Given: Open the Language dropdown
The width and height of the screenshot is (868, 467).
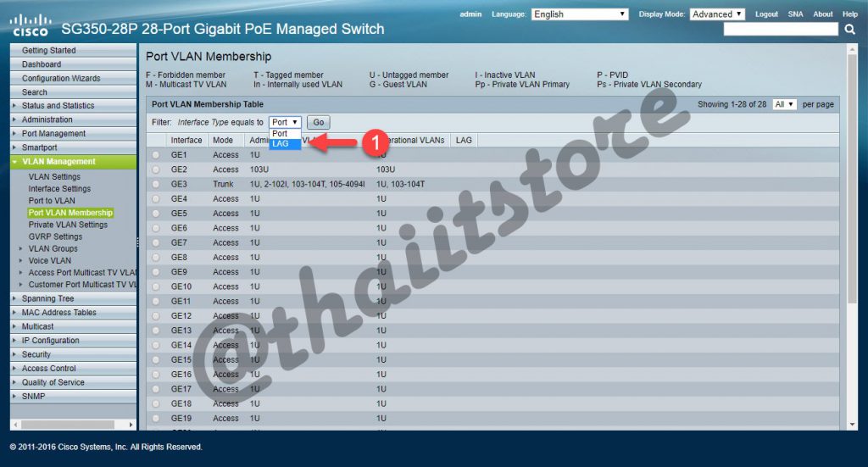Looking at the screenshot, I should [580, 14].
